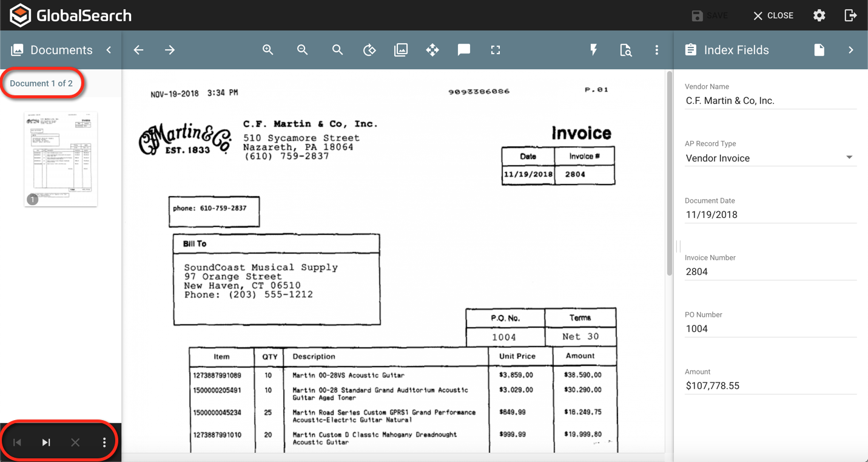This screenshot has width=868, height=462.
Task: Collapse the Documents panel chevron
Action: [x=109, y=50]
